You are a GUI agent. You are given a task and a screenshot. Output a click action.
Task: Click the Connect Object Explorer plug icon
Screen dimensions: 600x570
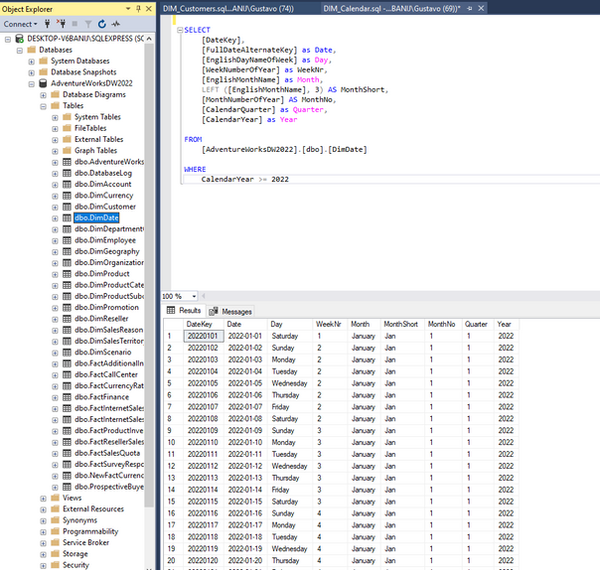[47, 24]
